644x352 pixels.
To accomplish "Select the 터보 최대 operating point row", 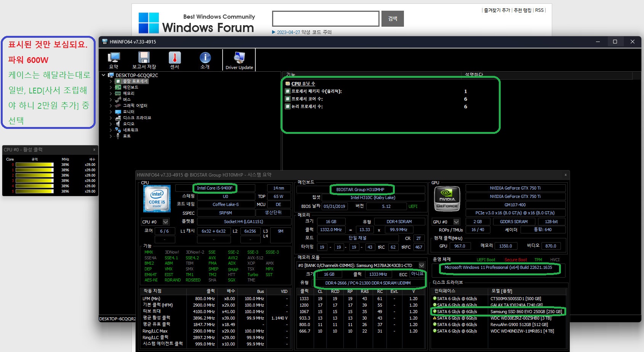I will click(x=215, y=312).
